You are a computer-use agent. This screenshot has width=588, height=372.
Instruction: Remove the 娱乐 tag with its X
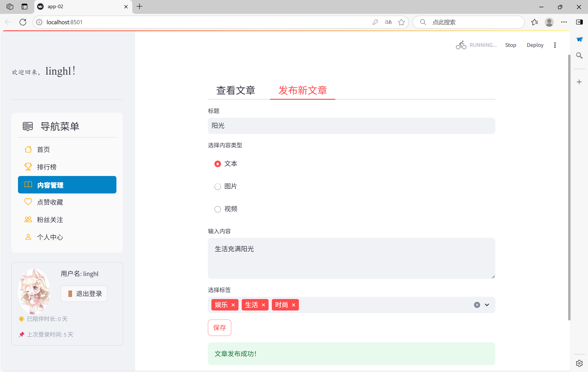point(233,305)
